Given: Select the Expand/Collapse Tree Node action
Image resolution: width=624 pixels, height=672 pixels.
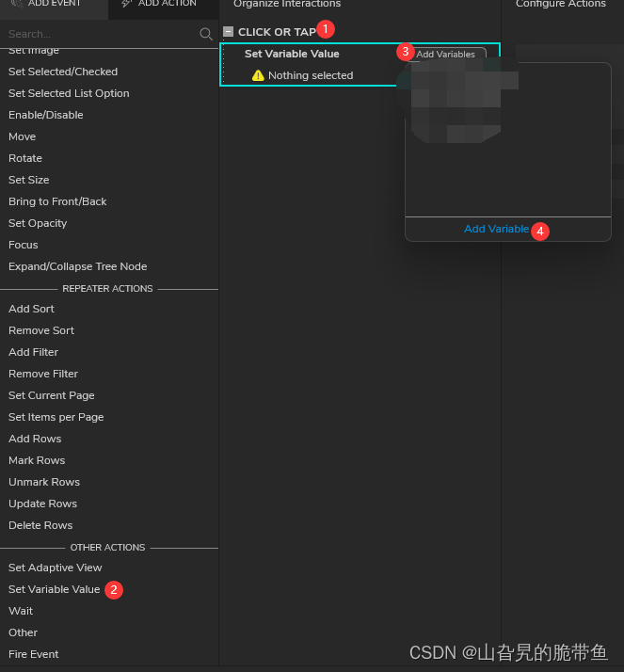Looking at the screenshot, I should (77, 266).
